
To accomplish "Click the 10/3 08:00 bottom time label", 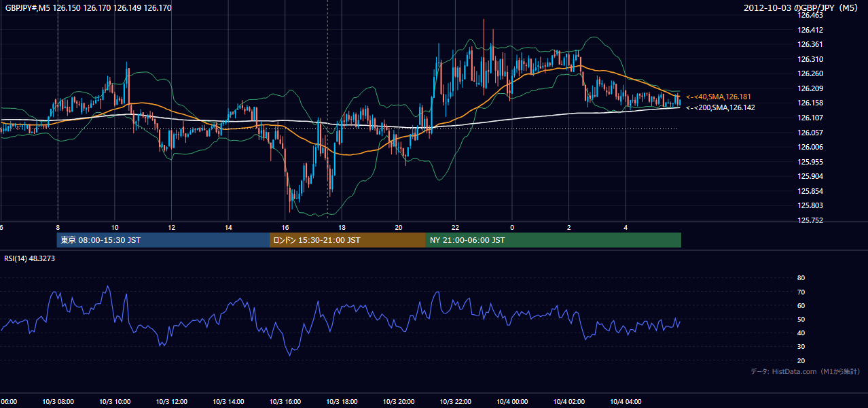I will pyautogui.click(x=58, y=402).
